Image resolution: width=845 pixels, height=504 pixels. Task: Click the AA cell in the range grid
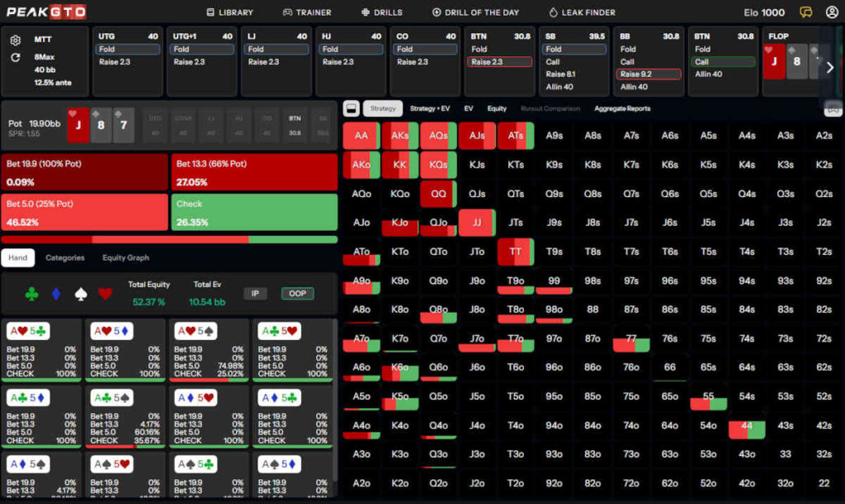point(361,135)
